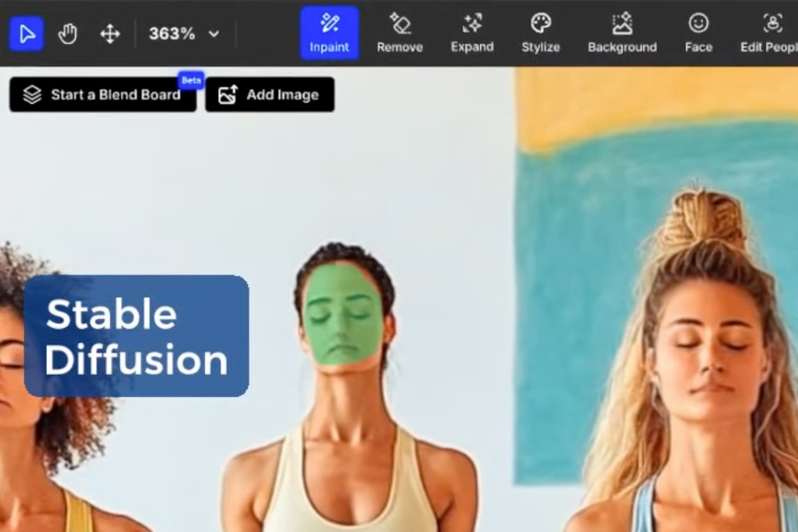Click the Add Image button
The height and width of the screenshot is (532, 798).
pos(270,94)
